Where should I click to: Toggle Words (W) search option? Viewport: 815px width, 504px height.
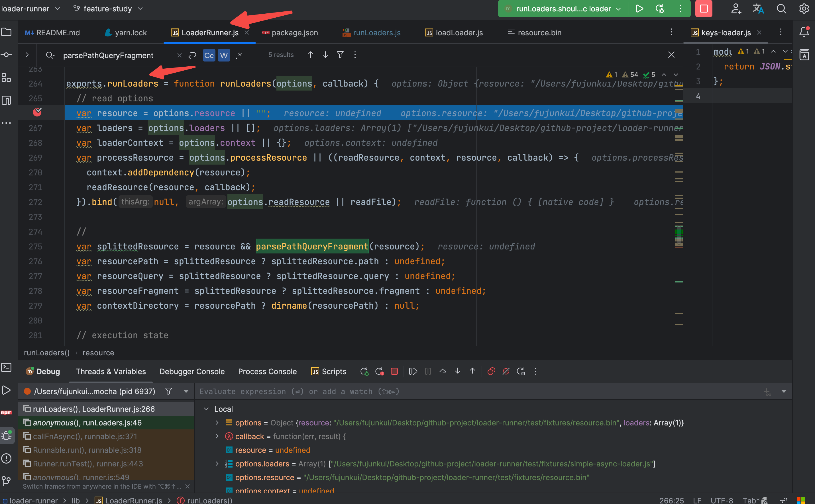tap(224, 55)
